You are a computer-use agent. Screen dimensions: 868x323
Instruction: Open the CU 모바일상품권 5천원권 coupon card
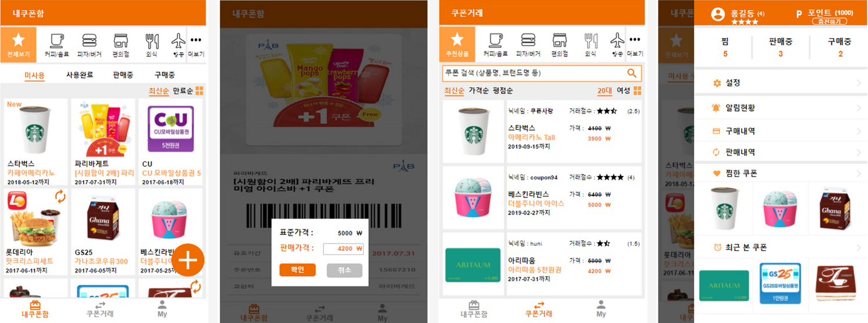(x=170, y=142)
